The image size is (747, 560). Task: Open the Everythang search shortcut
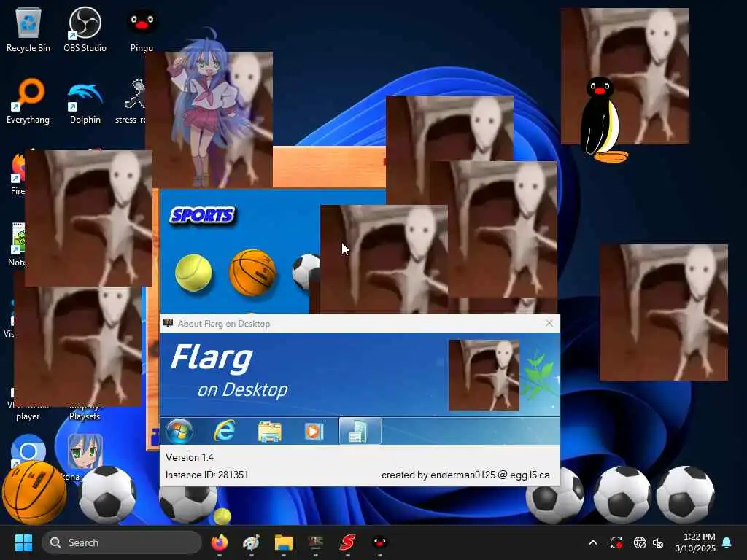[x=28, y=101]
